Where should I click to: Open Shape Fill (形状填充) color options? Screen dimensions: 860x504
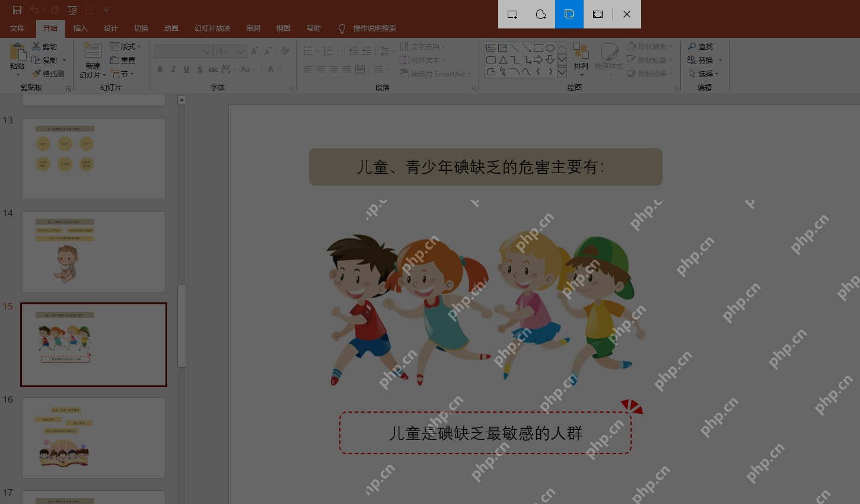click(650, 46)
